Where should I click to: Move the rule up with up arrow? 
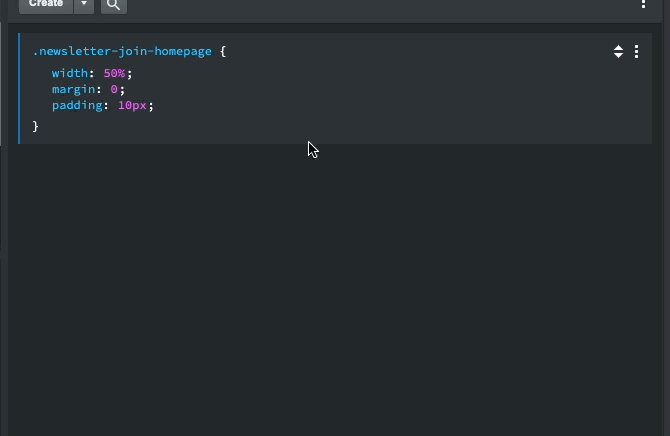pos(618,48)
